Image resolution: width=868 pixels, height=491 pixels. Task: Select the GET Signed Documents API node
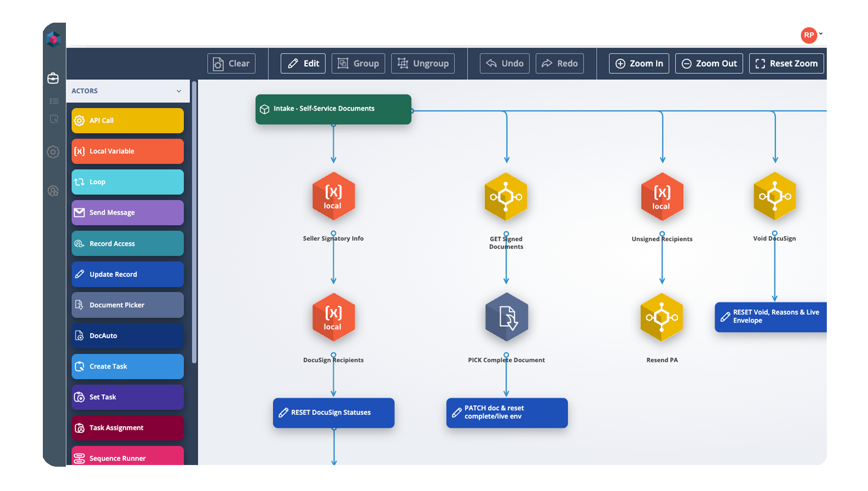(x=506, y=197)
